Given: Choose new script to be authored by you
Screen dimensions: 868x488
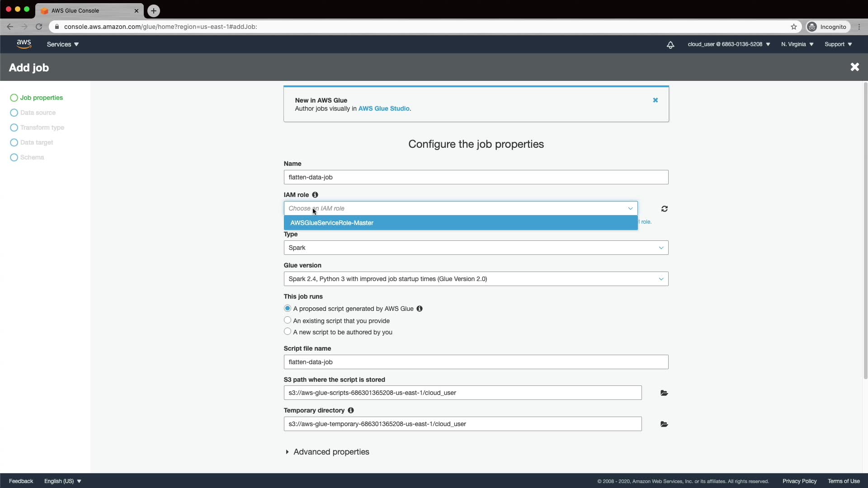Looking at the screenshot, I should coord(288,332).
